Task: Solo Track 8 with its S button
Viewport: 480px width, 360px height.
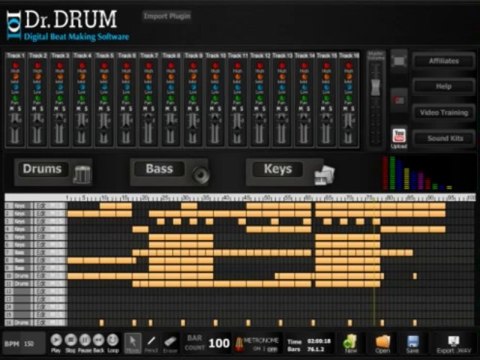Action: point(175,109)
